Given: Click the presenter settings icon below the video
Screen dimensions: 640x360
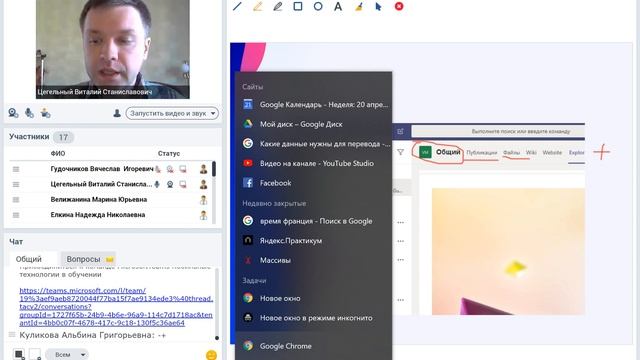Looking at the screenshot, I should pos(45,113).
